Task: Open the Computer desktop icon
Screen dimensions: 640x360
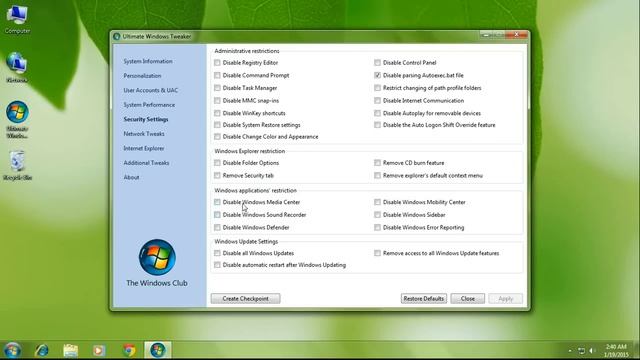Action: (x=17, y=19)
